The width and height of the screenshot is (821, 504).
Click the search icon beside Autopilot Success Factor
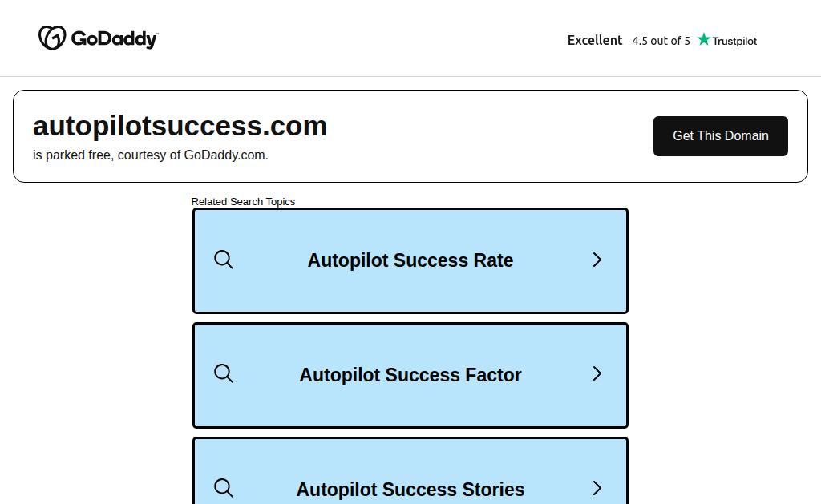click(x=224, y=373)
